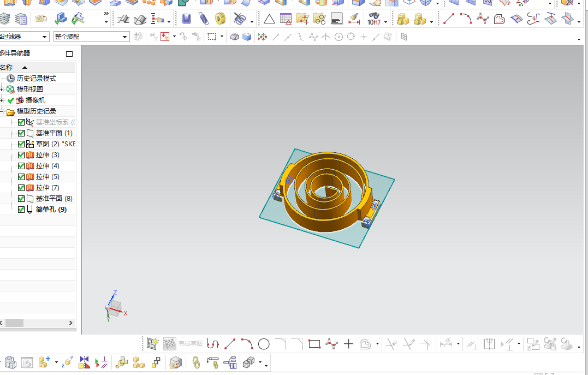Select 历史记录模式 in the navigator
588x375 pixels.
coord(37,79)
